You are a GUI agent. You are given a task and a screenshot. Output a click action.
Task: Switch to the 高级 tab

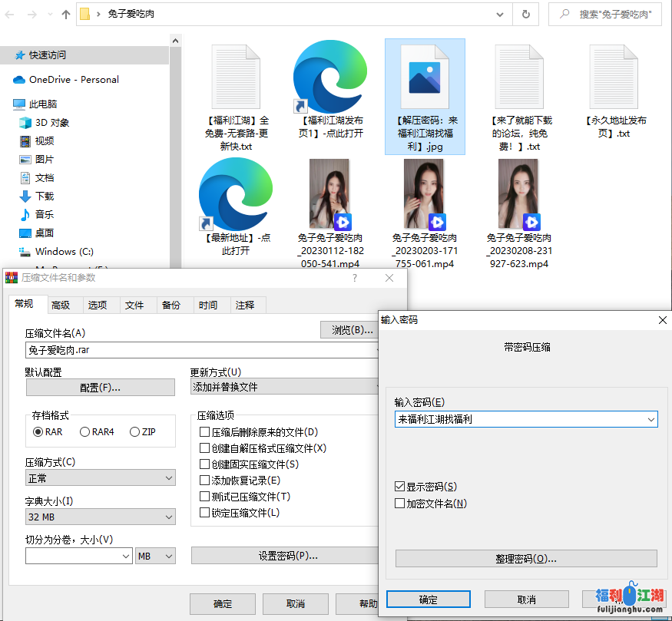[61, 305]
